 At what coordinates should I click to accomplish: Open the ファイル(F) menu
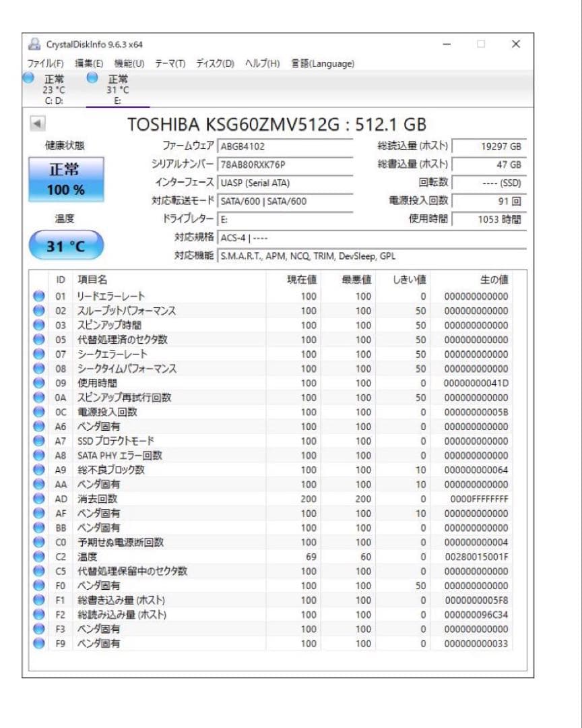coord(45,63)
